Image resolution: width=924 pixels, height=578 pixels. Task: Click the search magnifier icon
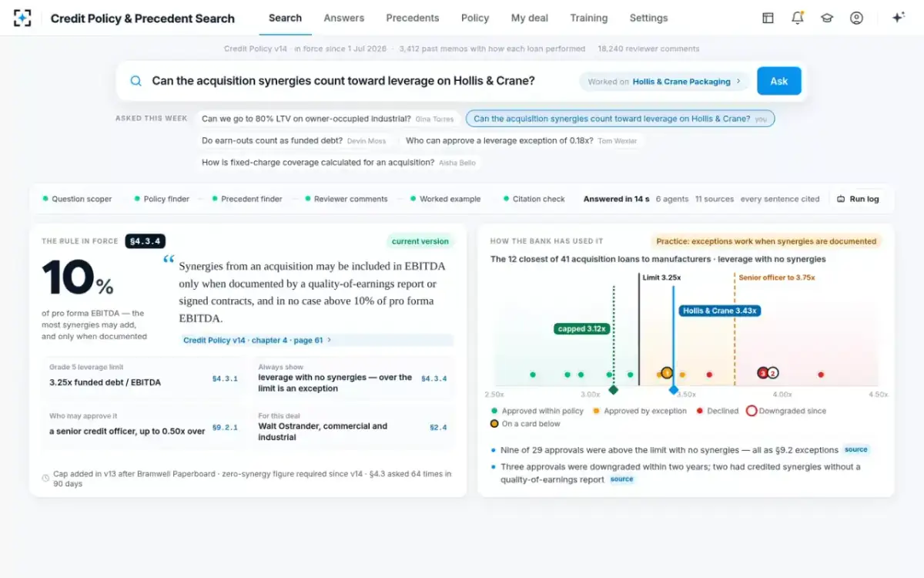[136, 81]
